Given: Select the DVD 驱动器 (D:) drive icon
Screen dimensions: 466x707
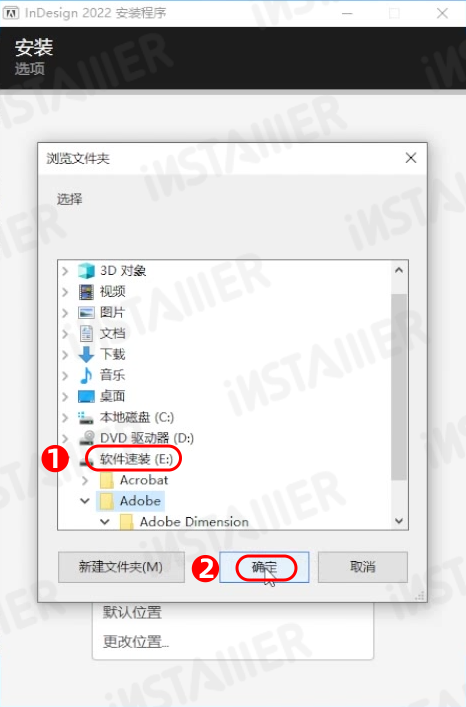Looking at the screenshot, I should coord(86,438).
